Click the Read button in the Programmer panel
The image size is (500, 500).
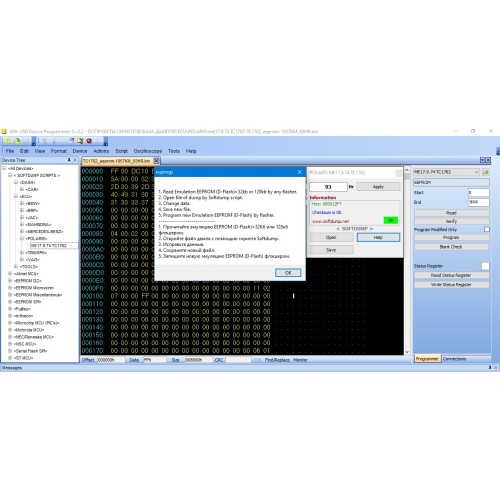451,213
